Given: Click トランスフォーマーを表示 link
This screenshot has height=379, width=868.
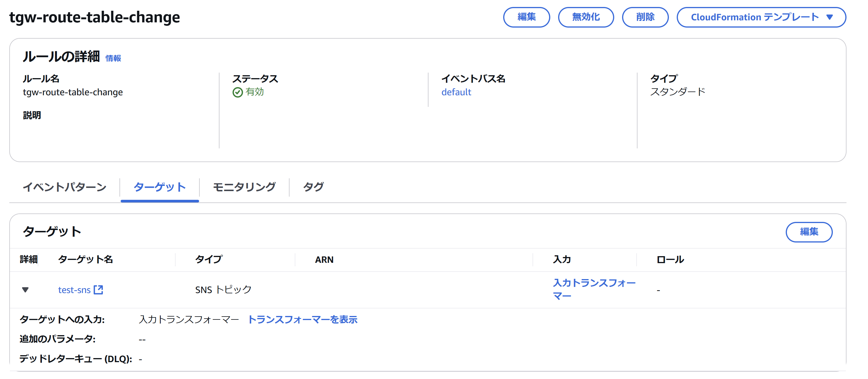Looking at the screenshot, I should pos(302,319).
